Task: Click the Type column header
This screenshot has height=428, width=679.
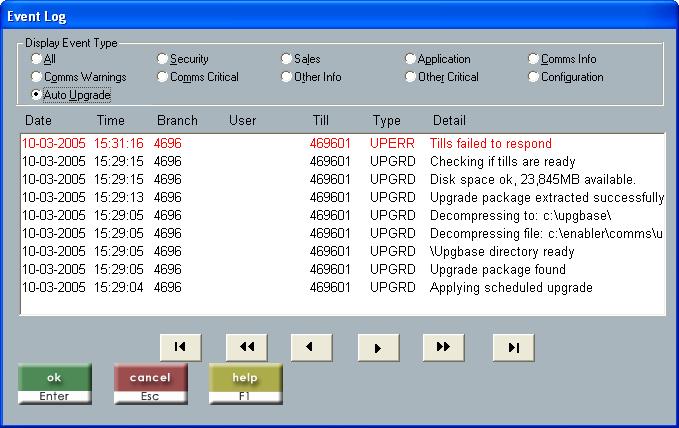Action: pos(387,120)
